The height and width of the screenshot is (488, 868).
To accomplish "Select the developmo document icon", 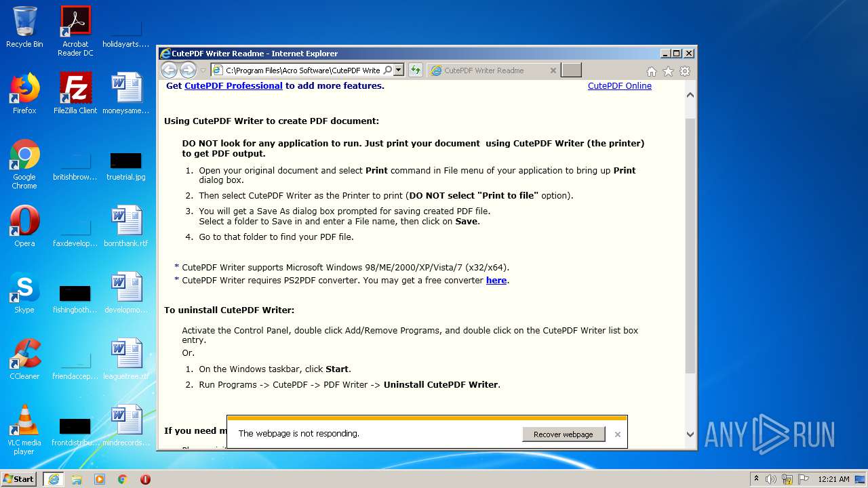I will pos(126,293).
